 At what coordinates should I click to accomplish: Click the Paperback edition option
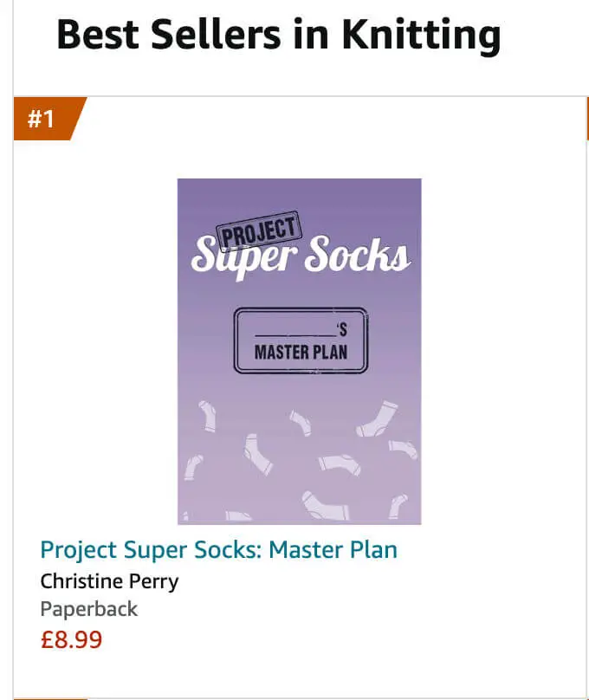tap(88, 609)
